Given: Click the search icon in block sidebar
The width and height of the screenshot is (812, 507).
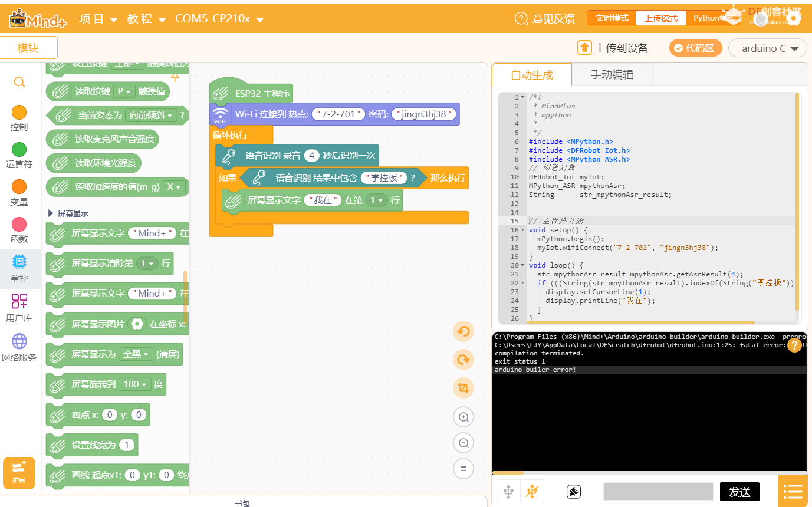Looking at the screenshot, I should coord(19,83).
